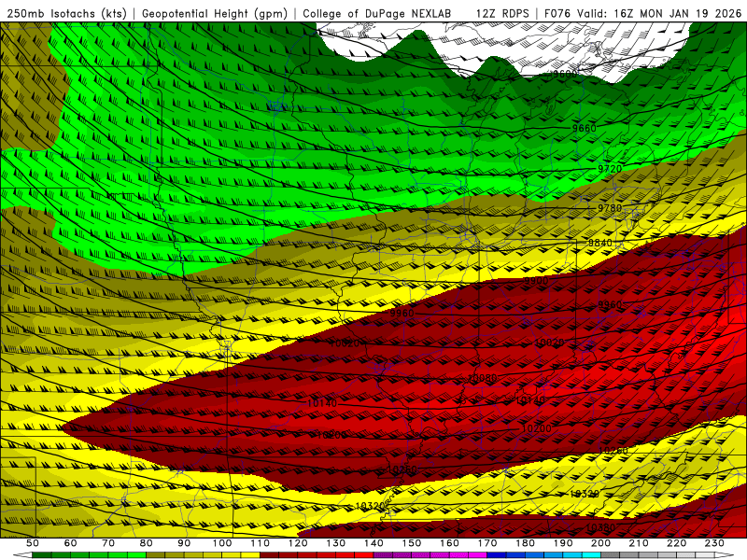The width and height of the screenshot is (747, 560).
Task: Click the 160 value on the color scale
Action: pyautogui.click(x=449, y=543)
